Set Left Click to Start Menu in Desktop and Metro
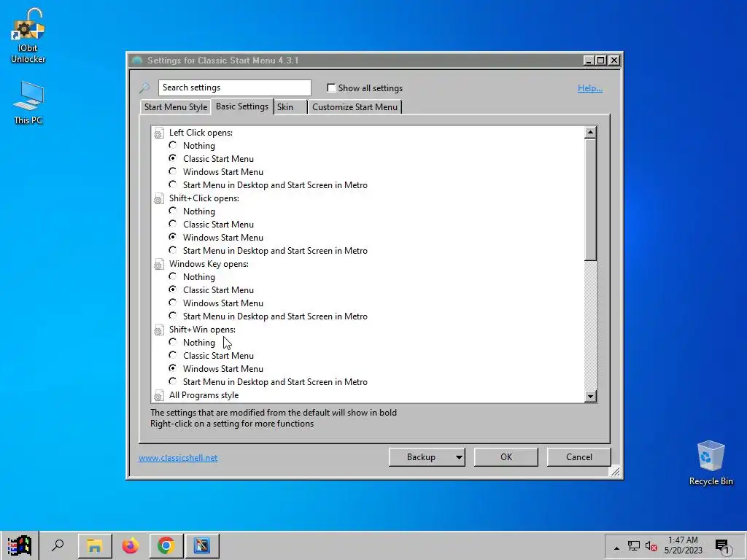747x560 pixels. pos(172,184)
